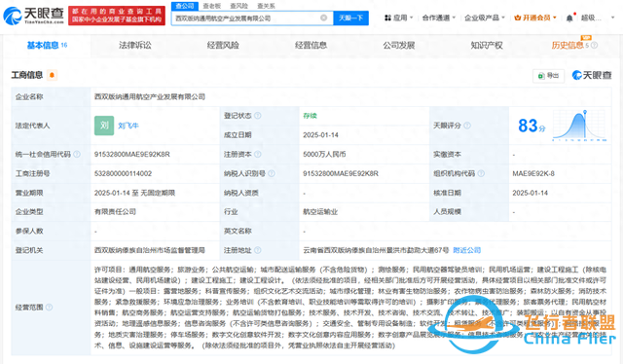Click the help icon next to 统一社会信用代码
Screen dimensions: 623x364
click(x=77, y=154)
